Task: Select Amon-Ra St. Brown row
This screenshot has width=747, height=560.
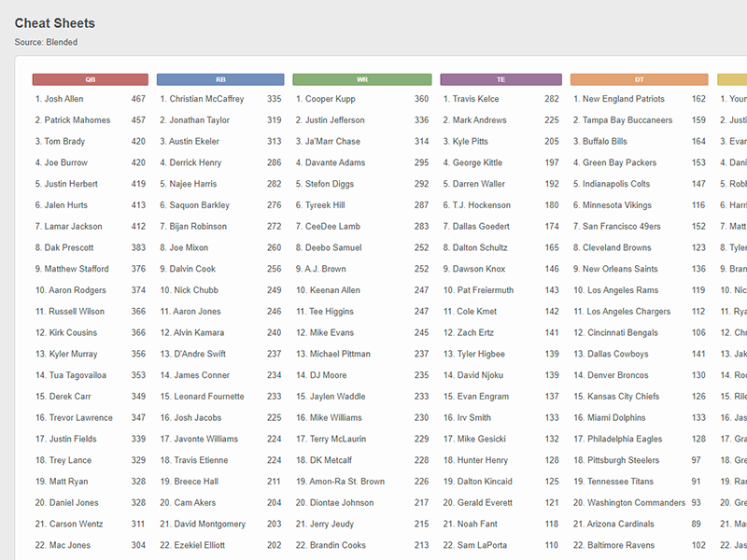Action: 362,482
